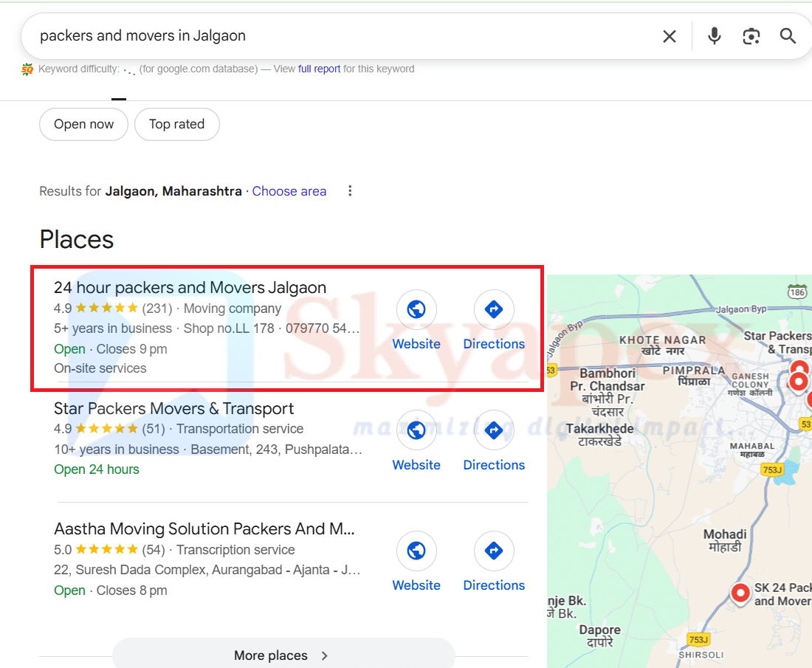This screenshot has height=668, width=812.
Task: Toggle the Open now filter
Action: tap(83, 124)
